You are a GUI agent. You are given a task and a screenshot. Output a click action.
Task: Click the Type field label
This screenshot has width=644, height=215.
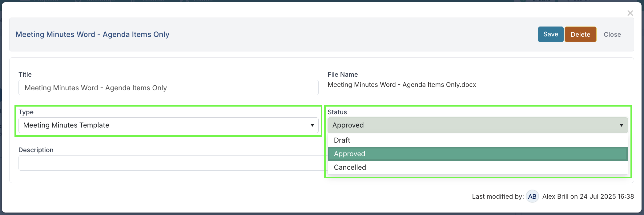coord(26,112)
